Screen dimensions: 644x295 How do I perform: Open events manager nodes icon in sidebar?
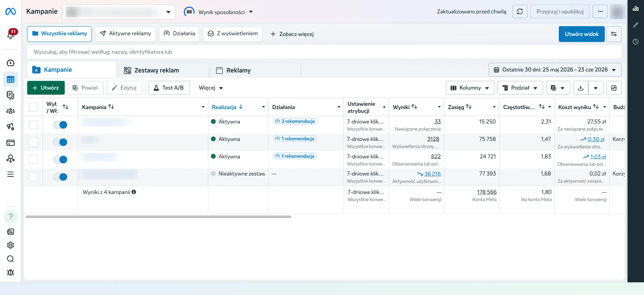point(10,158)
